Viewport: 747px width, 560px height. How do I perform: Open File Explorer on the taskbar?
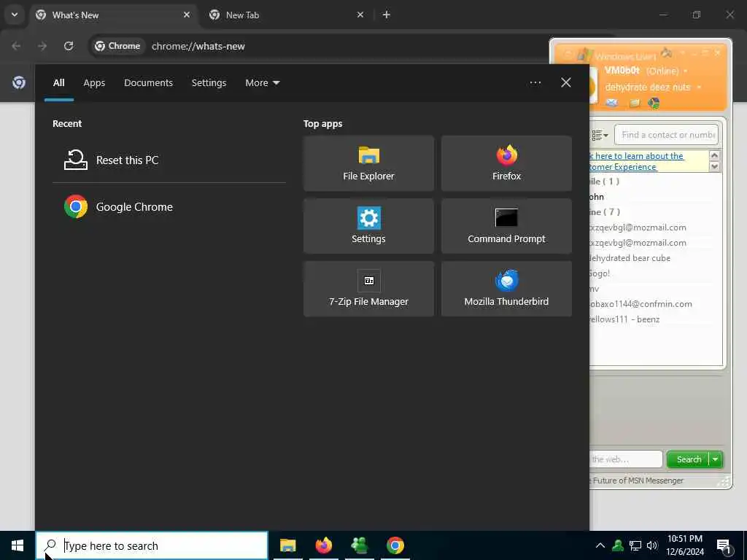(287, 545)
